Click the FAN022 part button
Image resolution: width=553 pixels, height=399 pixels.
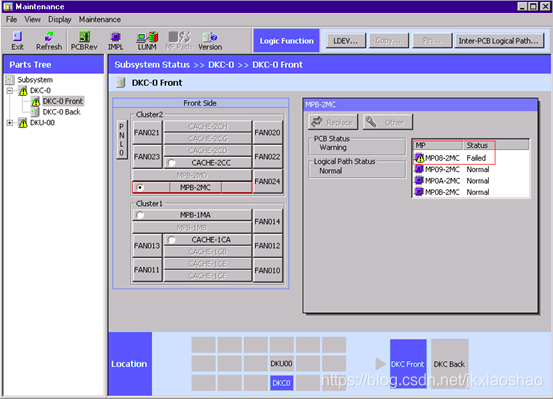(x=267, y=156)
